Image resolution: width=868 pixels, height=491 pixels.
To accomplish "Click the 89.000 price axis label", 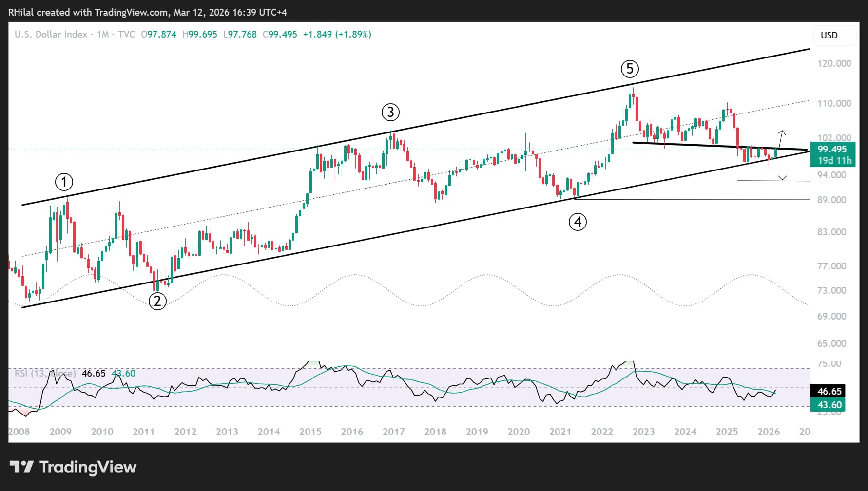I will tap(831, 200).
